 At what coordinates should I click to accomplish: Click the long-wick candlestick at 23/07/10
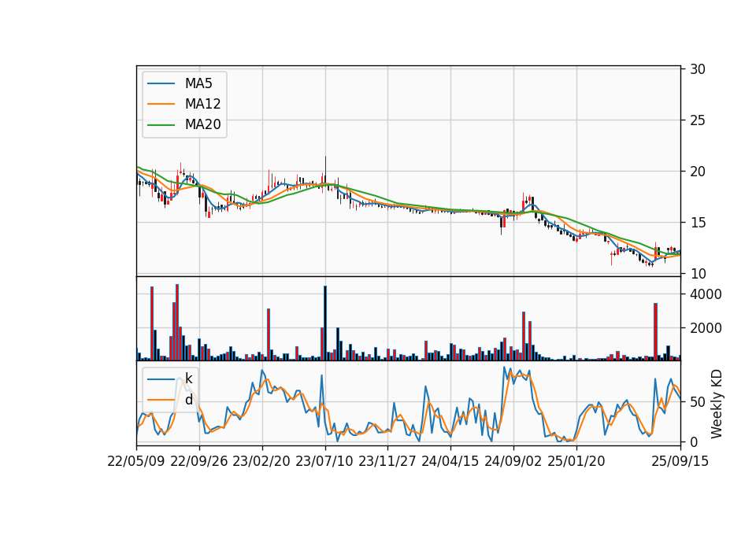coord(325,173)
